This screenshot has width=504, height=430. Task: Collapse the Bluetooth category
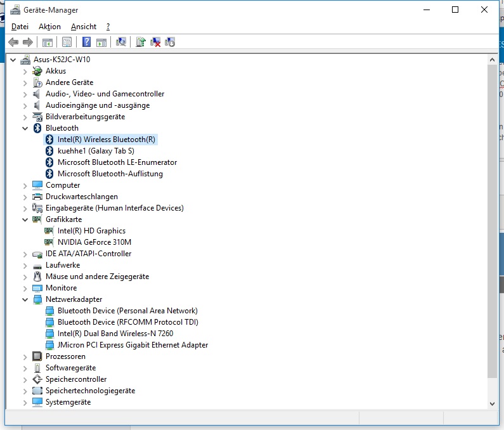(x=25, y=128)
